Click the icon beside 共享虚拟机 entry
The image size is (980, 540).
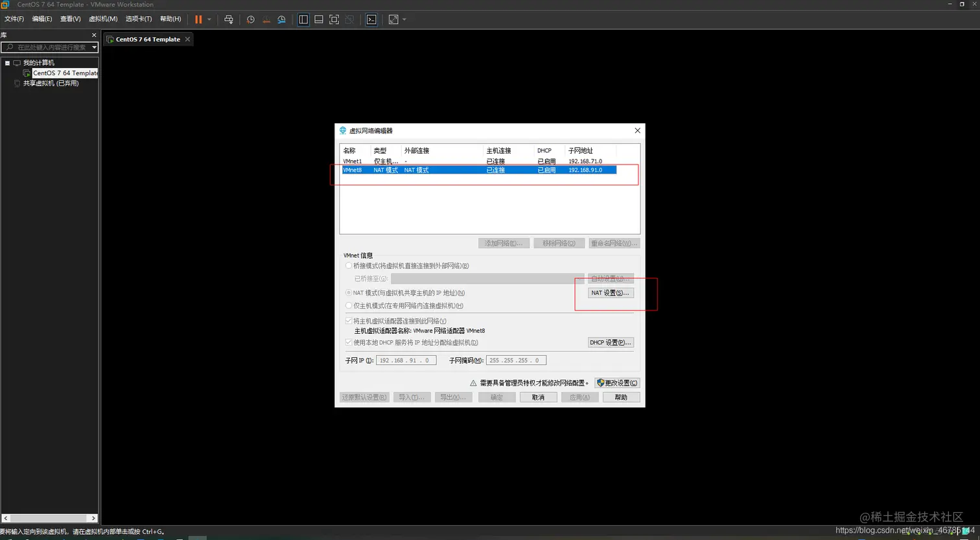(x=17, y=83)
